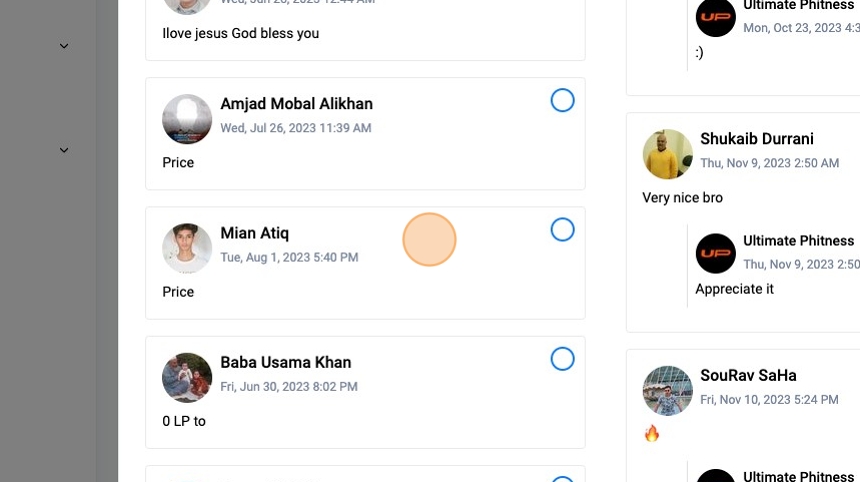
Task: Click Baba Usama Khan's avatar
Action: [x=187, y=378]
